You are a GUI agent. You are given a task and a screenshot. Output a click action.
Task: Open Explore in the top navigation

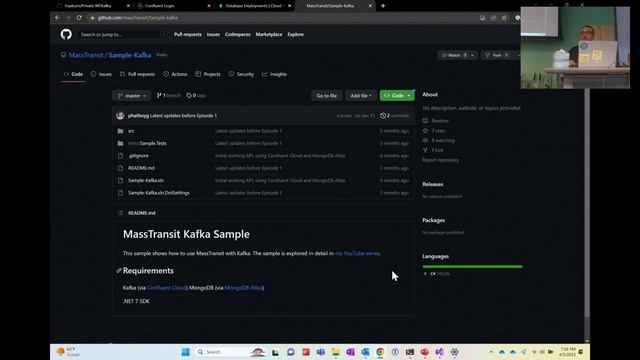296,35
